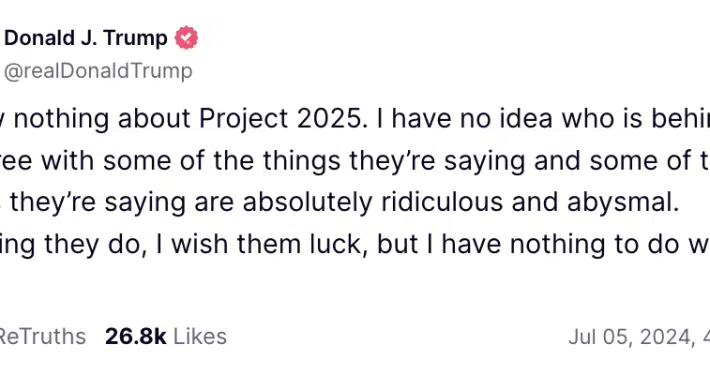Viewport: 710px width, 375px height.
Task: Click the words "nothing about" on first line
Action: click(102, 119)
